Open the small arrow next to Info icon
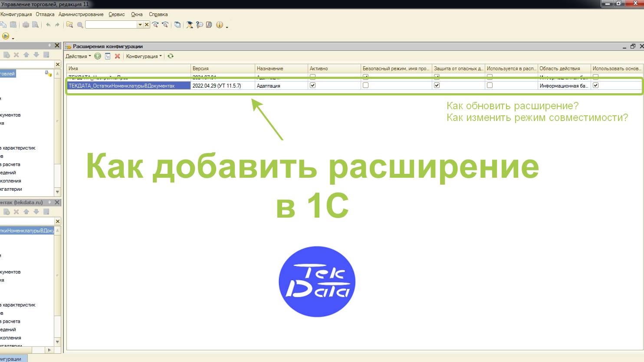Image resolution: width=644 pixels, height=362 pixels. click(227, 27)
